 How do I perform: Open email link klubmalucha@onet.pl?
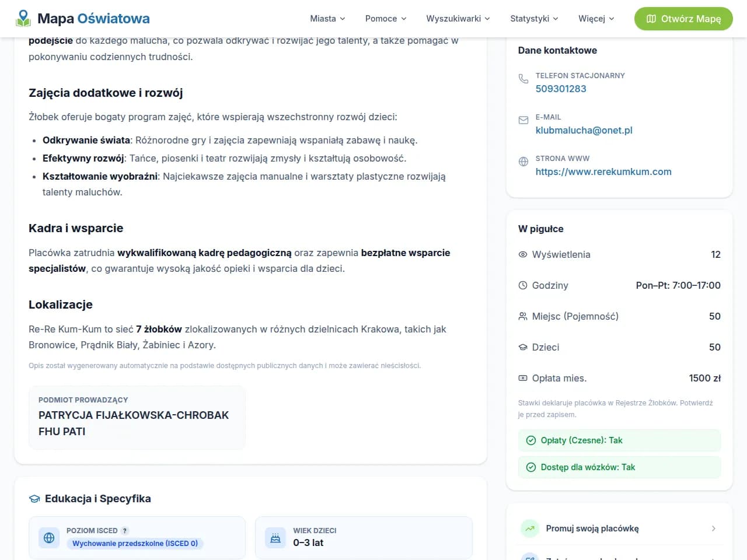(x=584, y=130)
